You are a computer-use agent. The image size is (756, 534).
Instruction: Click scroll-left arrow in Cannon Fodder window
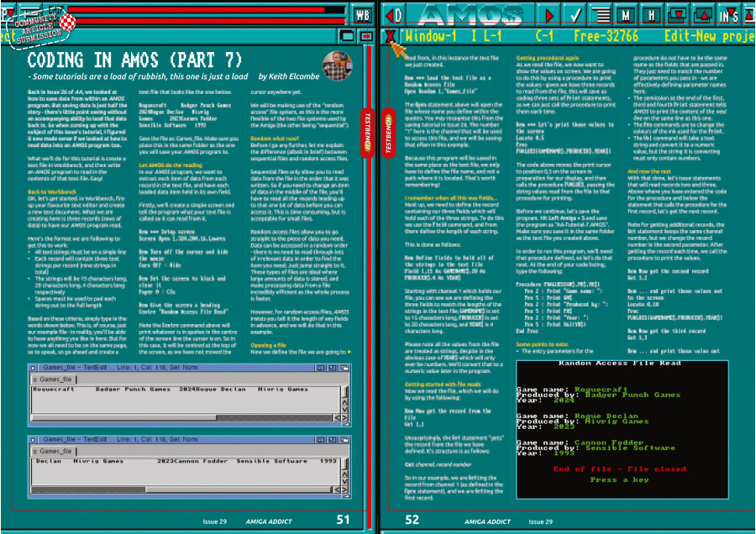tap(338, 489)
